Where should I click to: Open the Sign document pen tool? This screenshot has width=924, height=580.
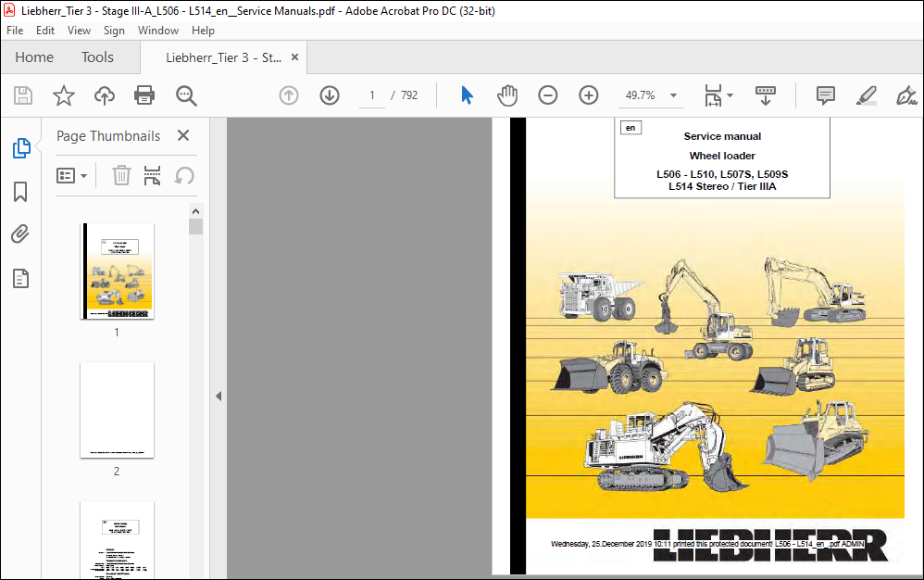pyautogui.click(x=906, y=95)
